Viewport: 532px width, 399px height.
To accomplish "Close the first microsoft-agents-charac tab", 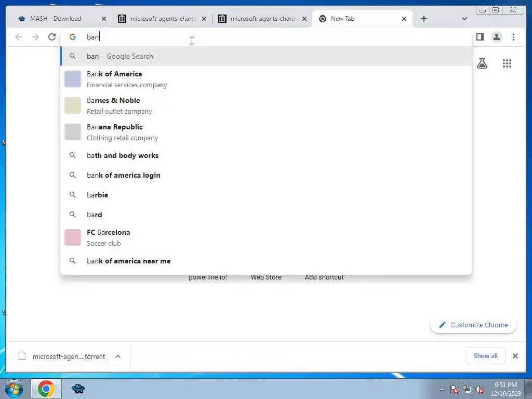I will [204, 19].
